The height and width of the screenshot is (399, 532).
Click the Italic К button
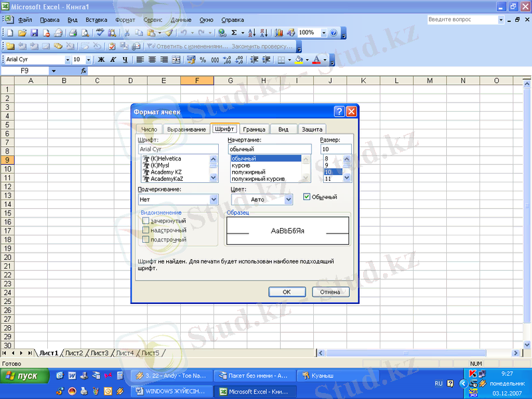coord(113,60)
